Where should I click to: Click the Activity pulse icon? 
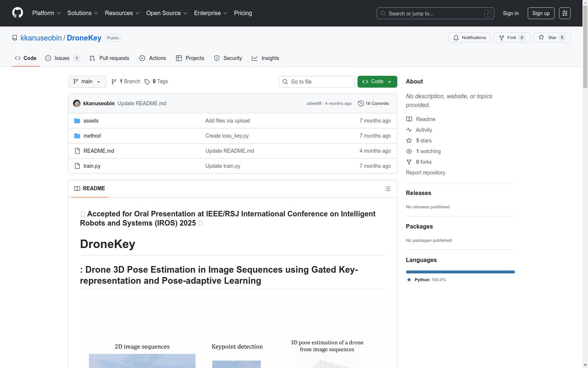[409, 130]
